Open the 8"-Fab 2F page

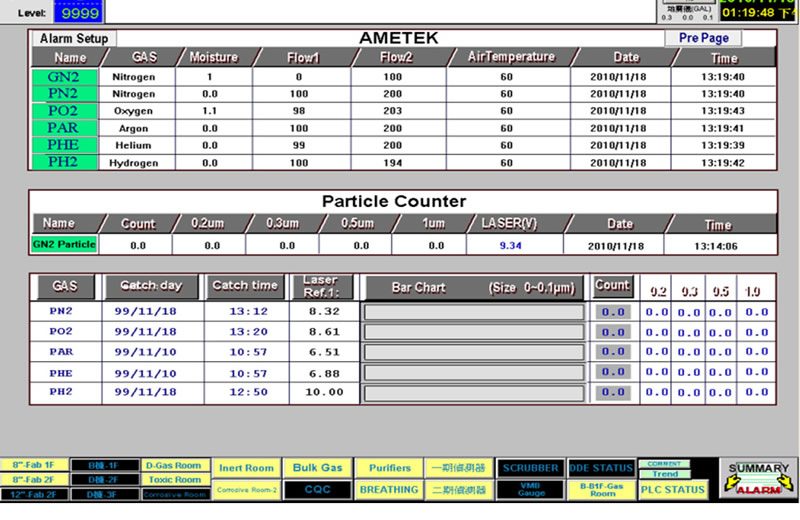[x=34, y=480]
